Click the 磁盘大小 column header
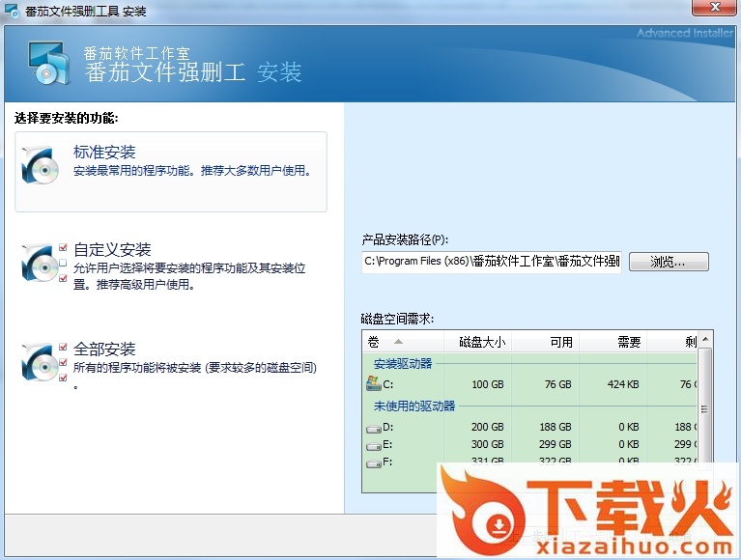 pyautogui.click(x=477, y=342)
